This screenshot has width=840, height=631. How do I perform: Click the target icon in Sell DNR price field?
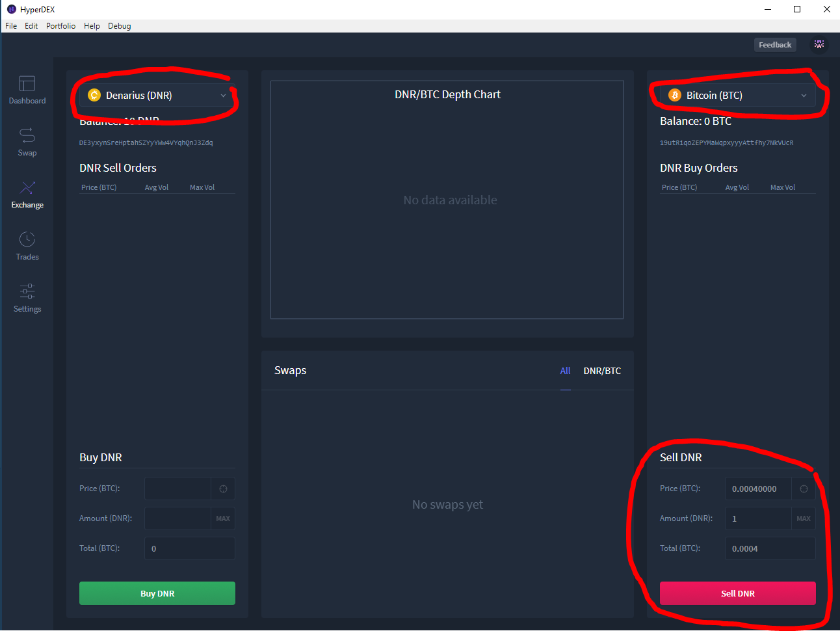804,489
